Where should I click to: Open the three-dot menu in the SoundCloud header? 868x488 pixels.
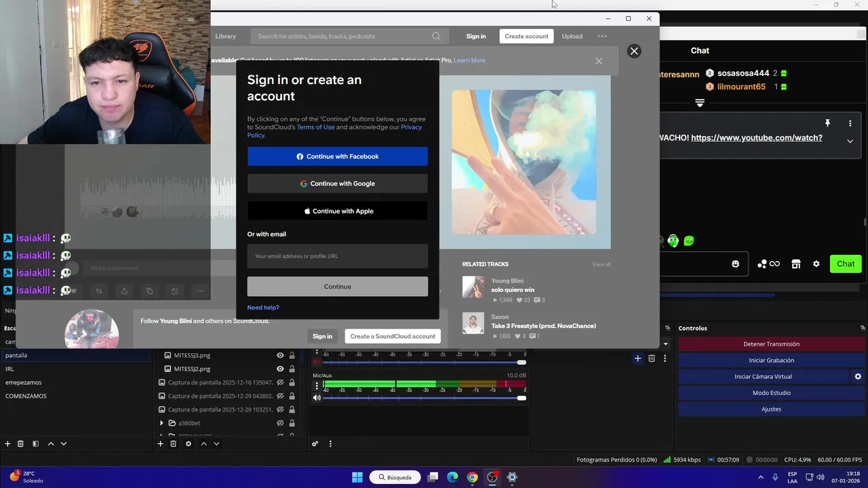click(602, 37)
